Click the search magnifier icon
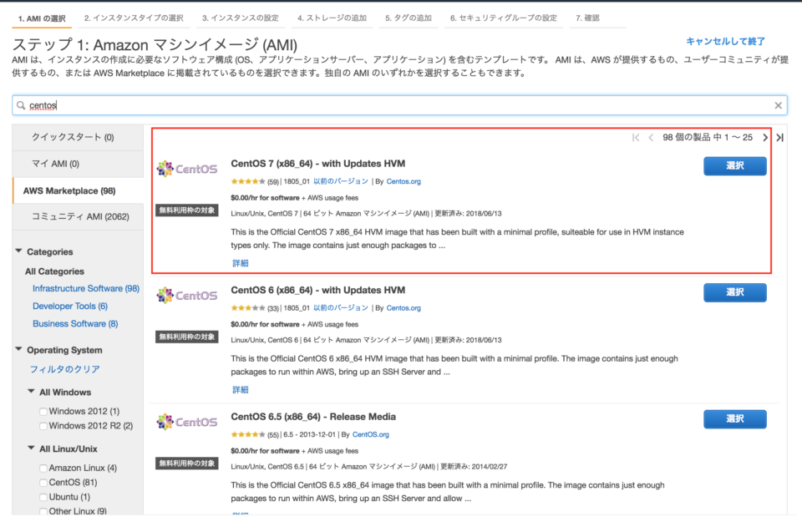The width and height of the screenshot is (802, 532). click(20, 105)
